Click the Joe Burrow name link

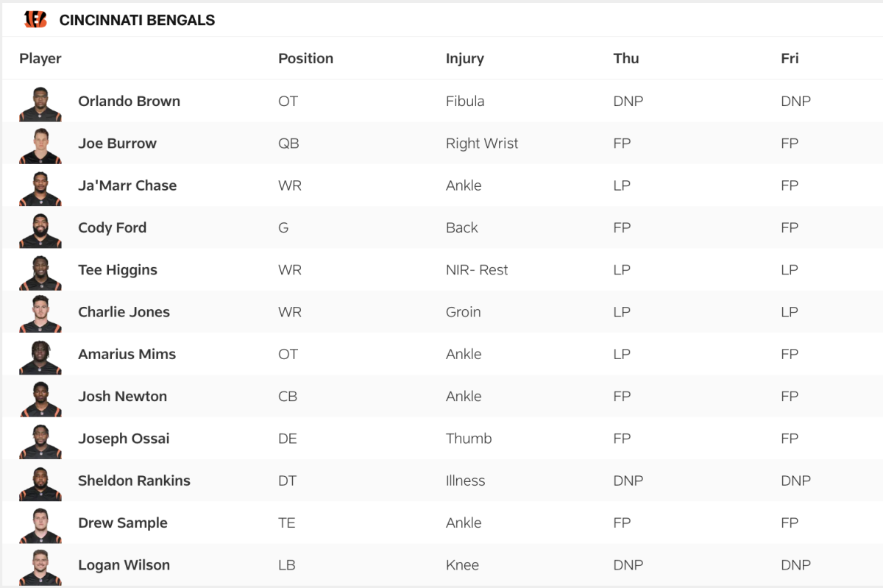pyautogui.click(x=117, y=144)
